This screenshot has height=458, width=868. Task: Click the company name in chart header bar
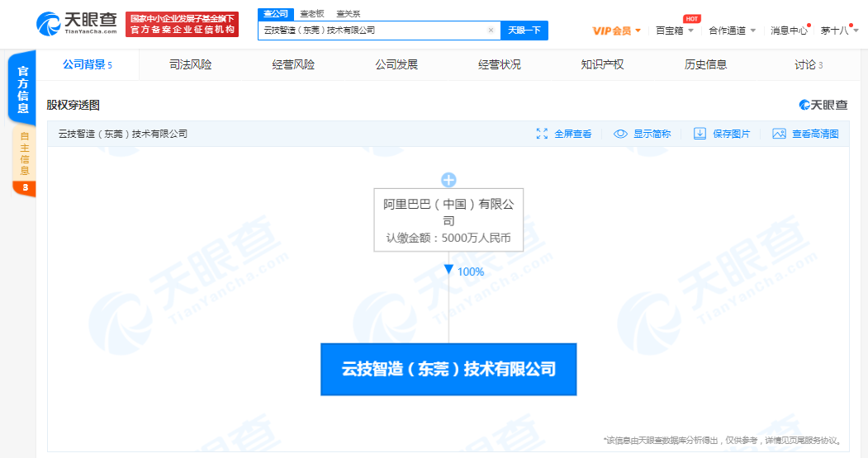[123, 134]
